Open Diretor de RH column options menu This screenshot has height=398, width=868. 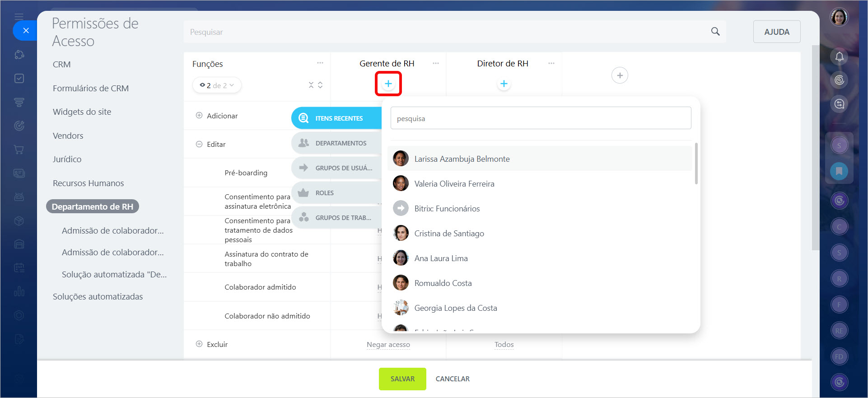(551, 63)
